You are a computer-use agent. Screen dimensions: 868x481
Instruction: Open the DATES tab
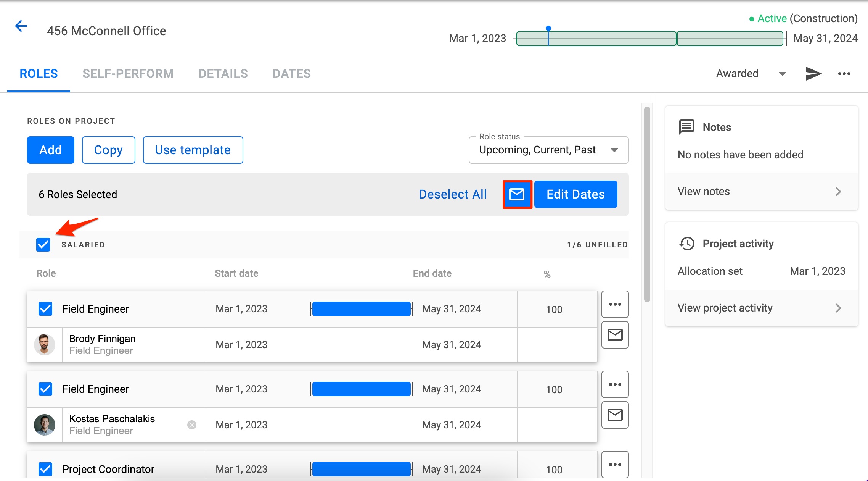[291, 73]
